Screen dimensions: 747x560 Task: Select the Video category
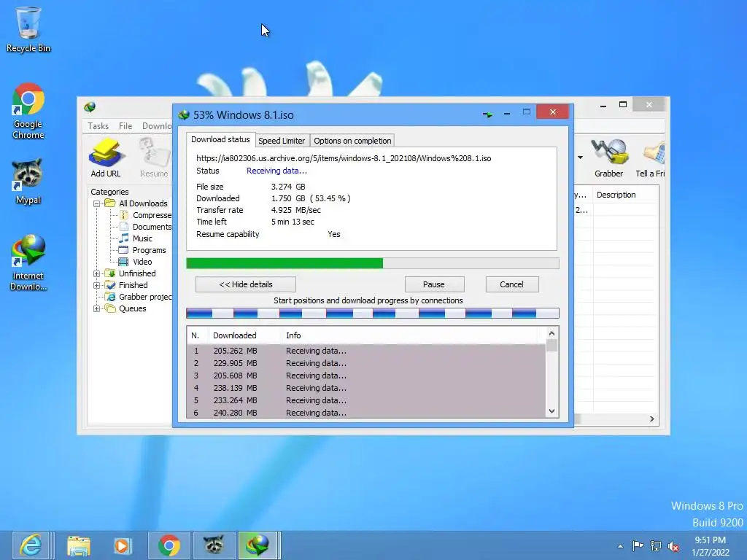pyautogui.click(x=136, y=262)
